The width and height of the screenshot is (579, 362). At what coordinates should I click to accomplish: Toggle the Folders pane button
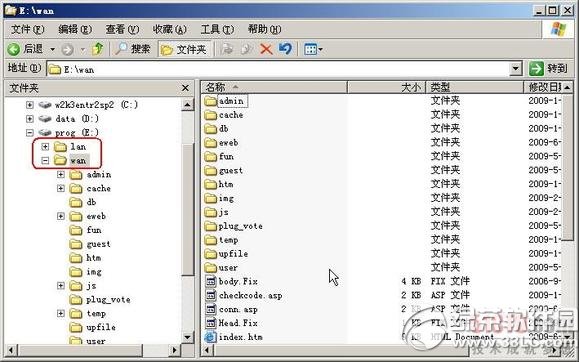184,49
